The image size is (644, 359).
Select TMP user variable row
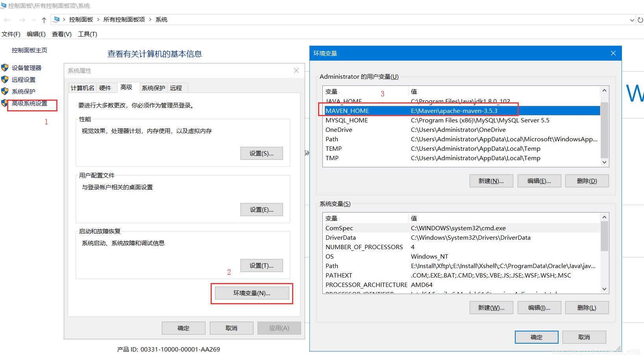coord(462,158)
